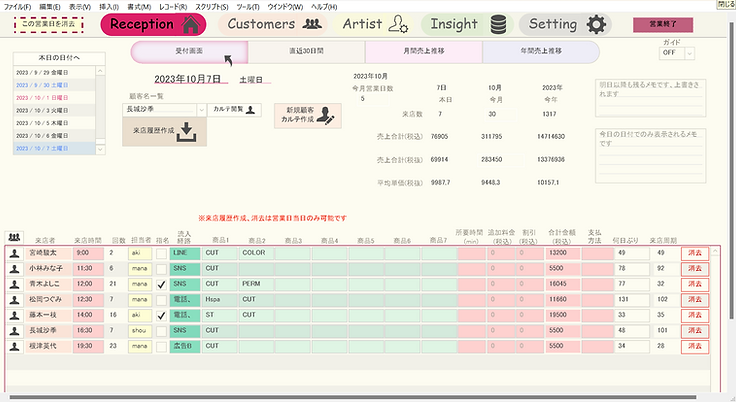This screenshot has height=402, width=736.
Task: Open customer card icon for 小林みな子
Action: tap(15, 269)
